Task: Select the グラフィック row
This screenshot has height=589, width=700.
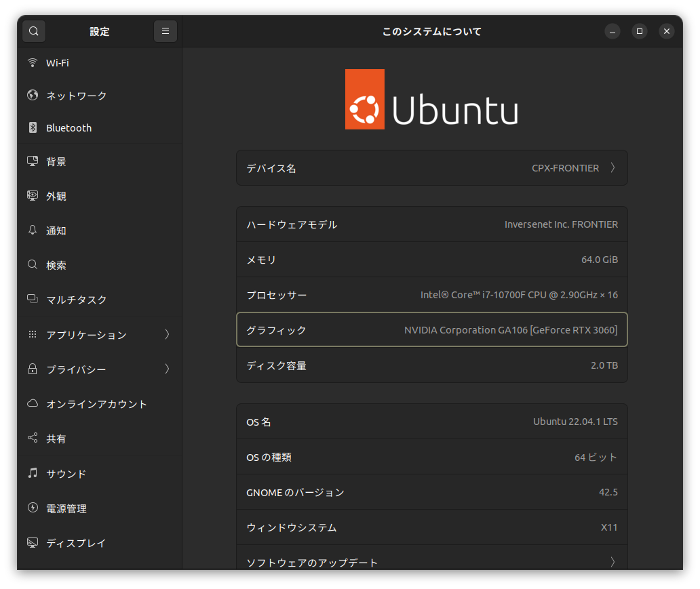Action: [x=431, y=330]
